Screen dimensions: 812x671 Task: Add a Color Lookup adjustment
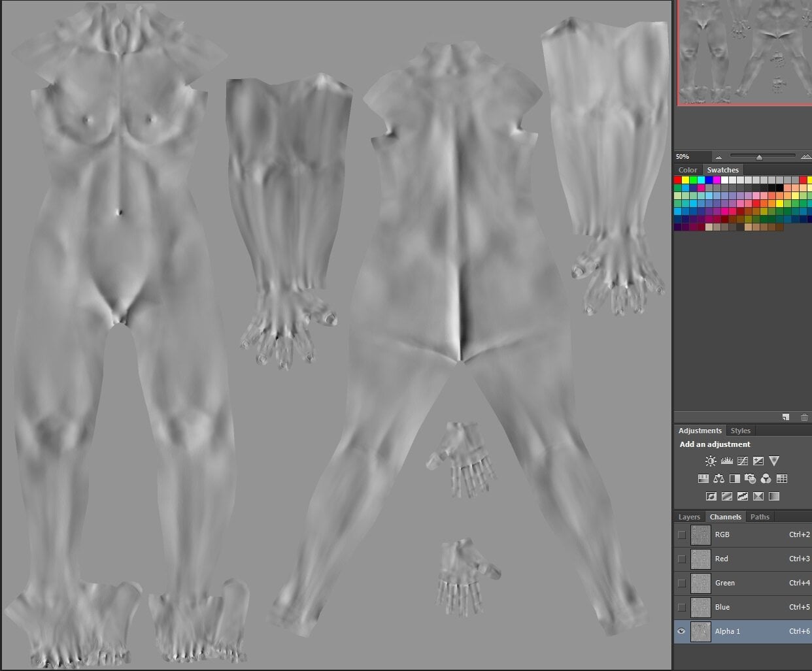pyautogui.click(x=782, y=479)
